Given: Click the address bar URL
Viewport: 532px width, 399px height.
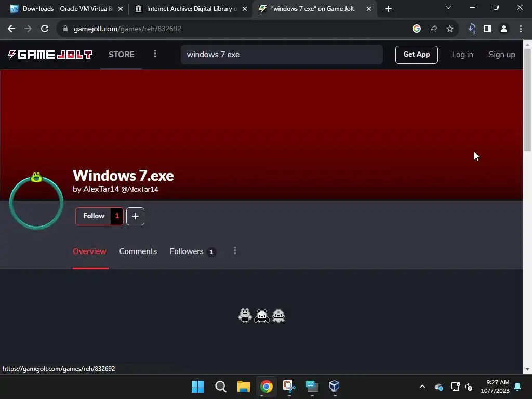Looking at the screenshot, I should (x=127, y=29).
